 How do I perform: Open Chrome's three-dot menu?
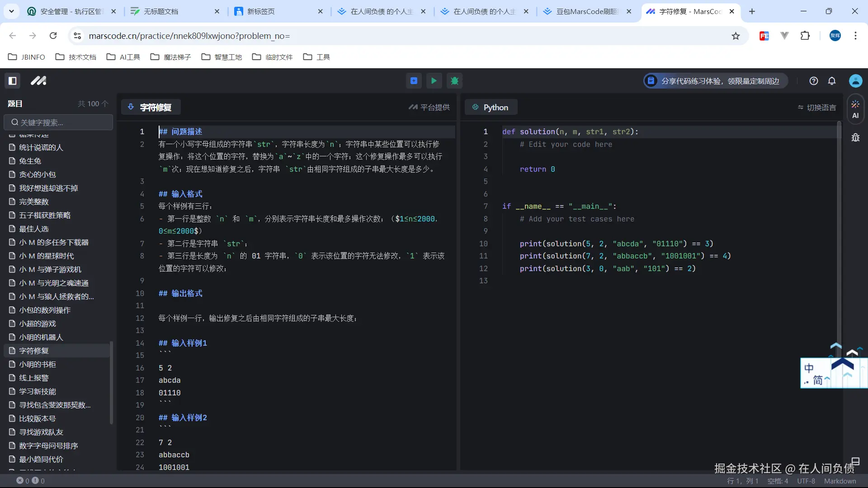pyautogui.click(x=855, y=36)
